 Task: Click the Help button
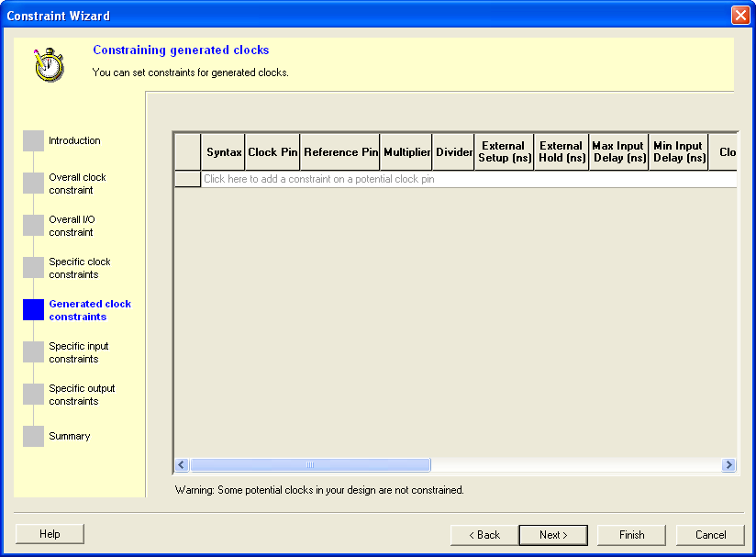pyautogui.click(x=50, y=534)
